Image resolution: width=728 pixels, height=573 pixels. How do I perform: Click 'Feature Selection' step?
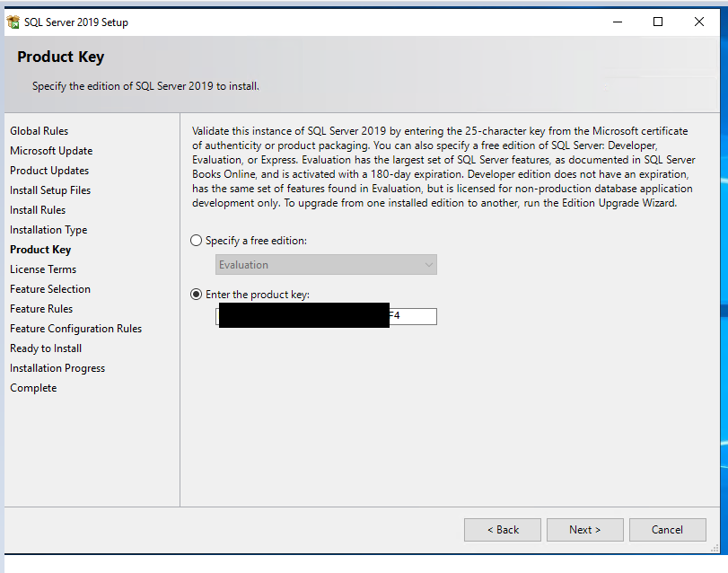pos(50,289)
